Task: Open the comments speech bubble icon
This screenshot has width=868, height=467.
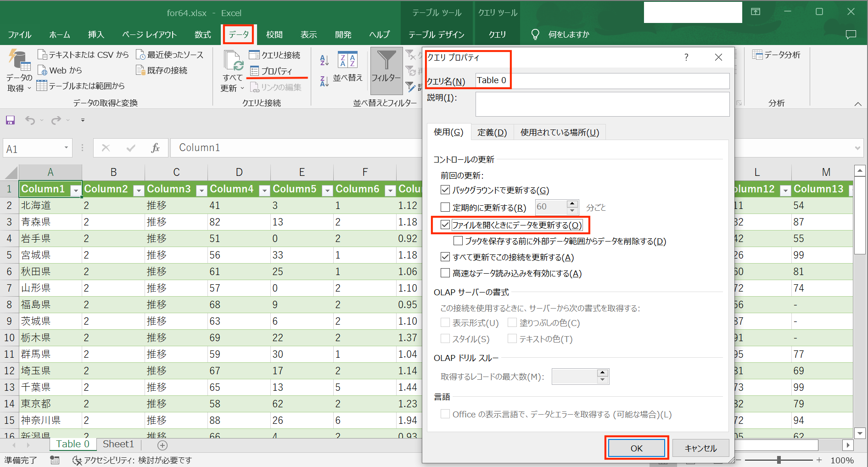Action: (x=851, y=34)
